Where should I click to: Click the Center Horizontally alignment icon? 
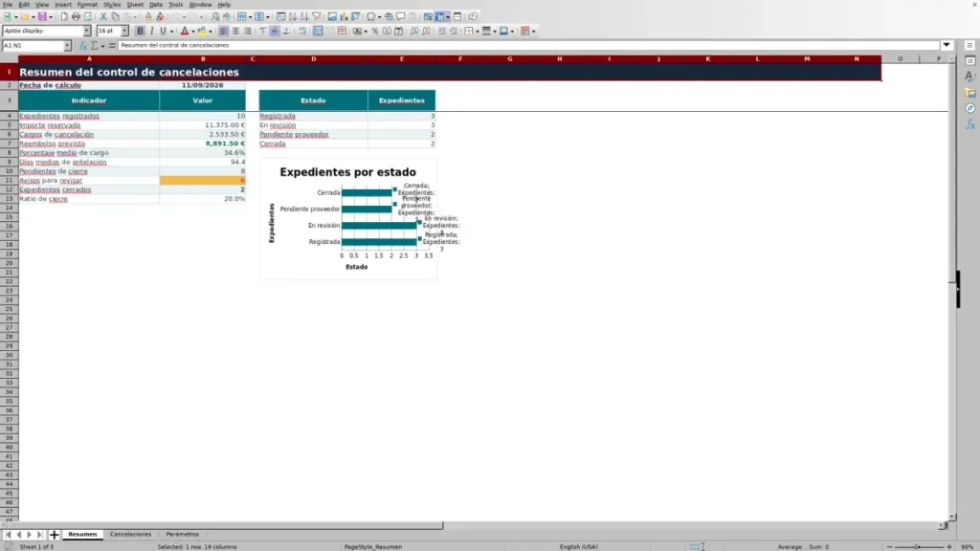click(235, 32)
